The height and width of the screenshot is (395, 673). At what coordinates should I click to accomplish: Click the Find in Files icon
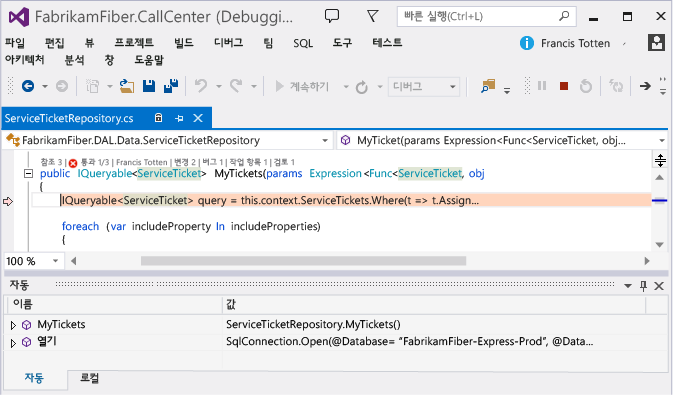[488, 86]
